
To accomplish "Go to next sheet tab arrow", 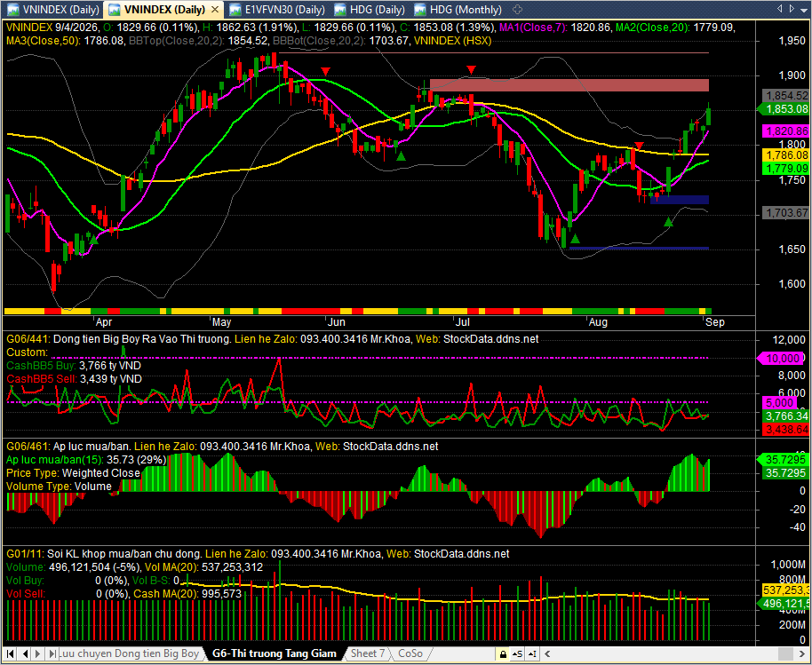I will [39, 653].
